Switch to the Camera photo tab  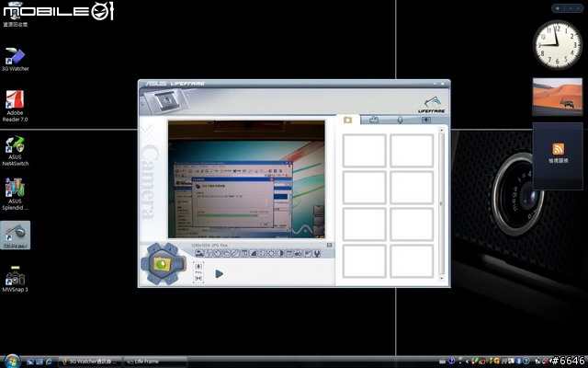[347, 120]
